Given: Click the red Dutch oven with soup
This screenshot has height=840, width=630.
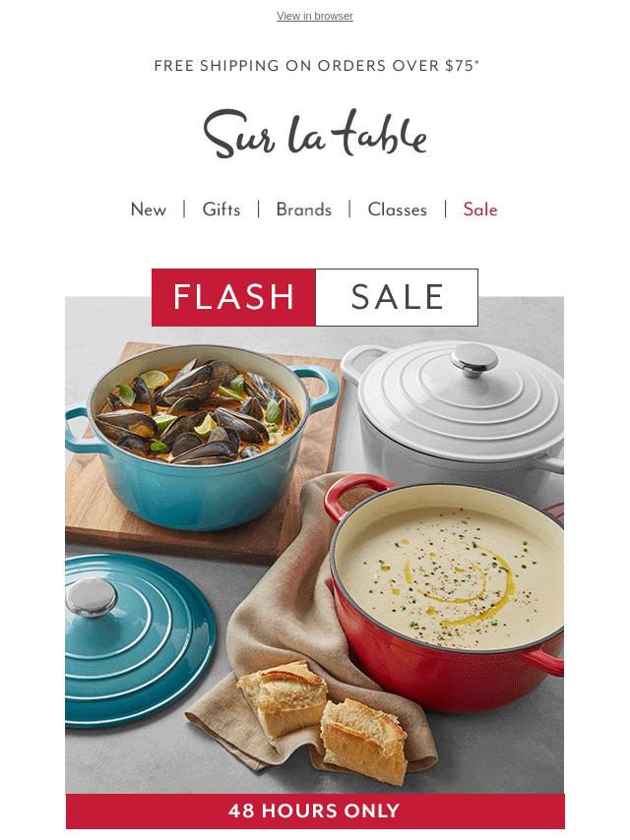Looking at the screenshot, I should 445,595.
